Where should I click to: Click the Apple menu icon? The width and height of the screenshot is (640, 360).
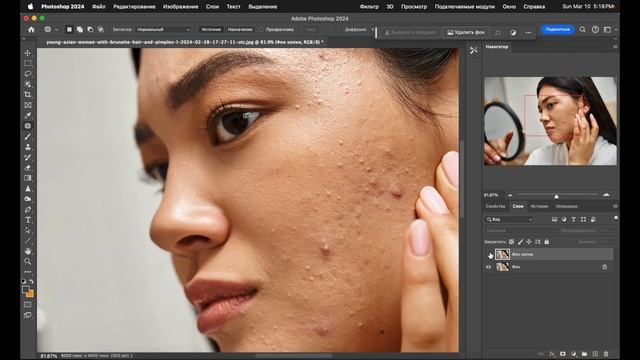pyautogui.click(x=31, y=7)
